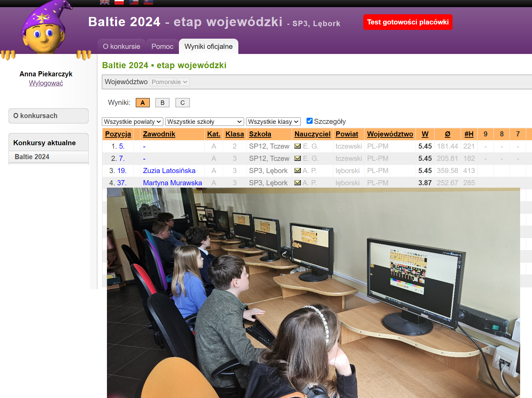Pick the Slovak flag language icon
This screenshot has width=532, height=398.
pos(148,2)
